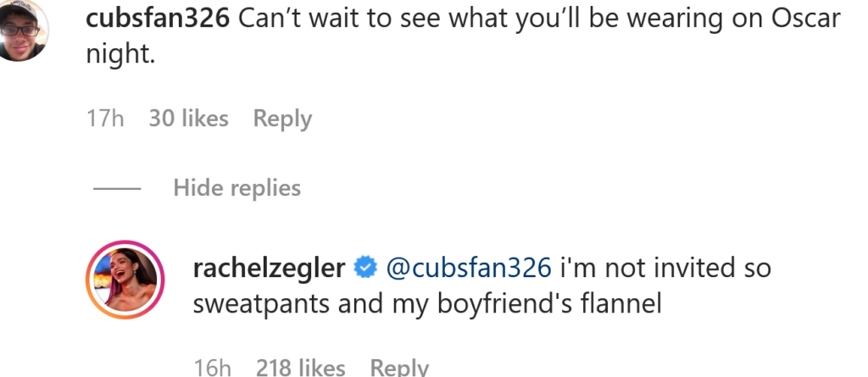Show who liked via 30 likes
This screenshot has height=377, width=868.
(x=188, y=119)
